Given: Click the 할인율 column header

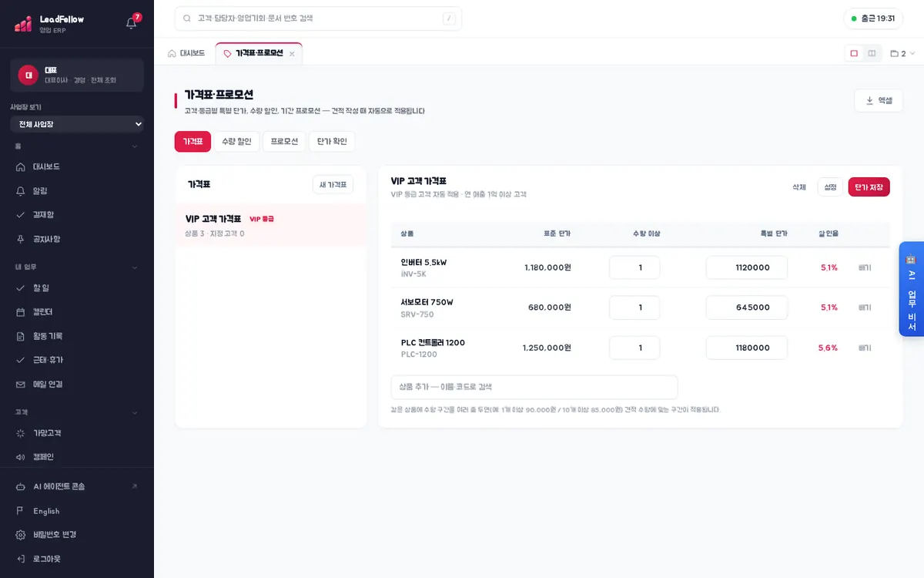Looking at the screenshot, I should [828, 234].
